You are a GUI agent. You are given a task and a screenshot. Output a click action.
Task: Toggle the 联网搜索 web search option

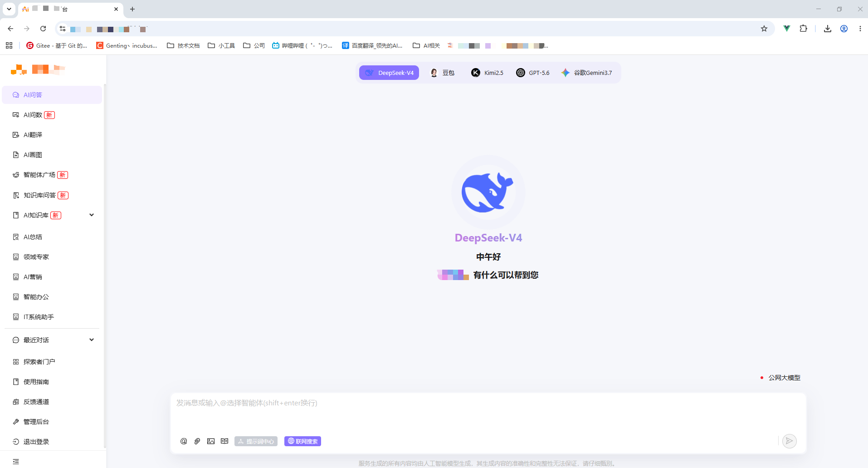[302, 441]
